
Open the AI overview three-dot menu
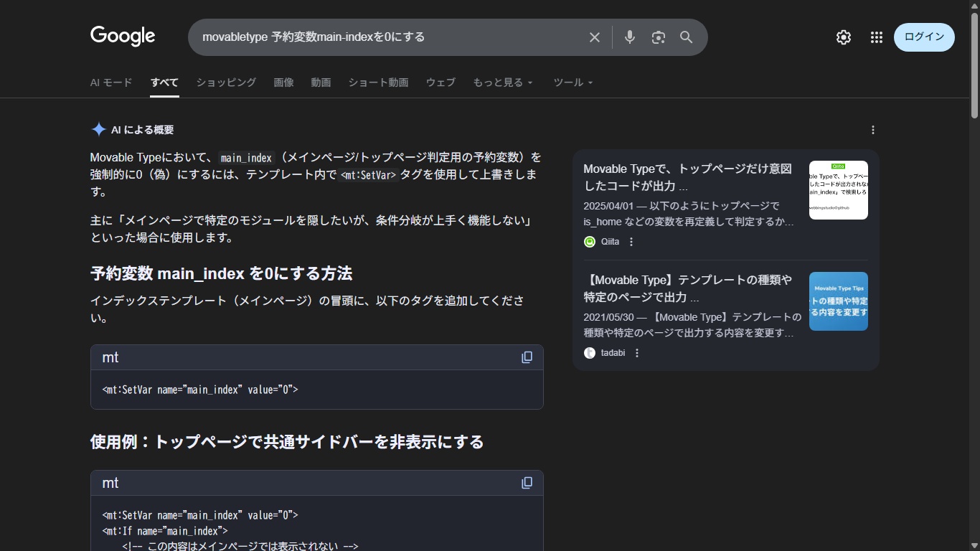(872, 130)
